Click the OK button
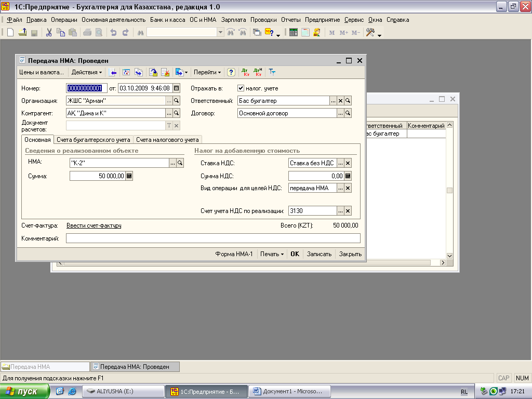 pyautogui.click(x=295, y=254)
